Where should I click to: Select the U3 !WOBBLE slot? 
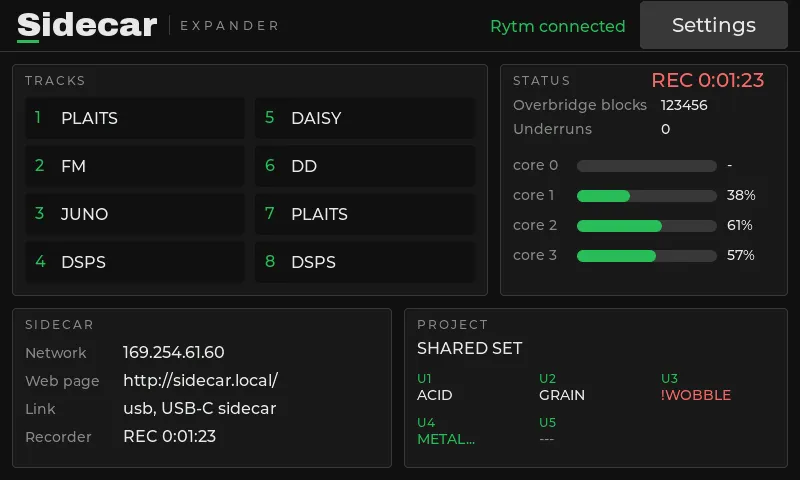pos(696,387)
